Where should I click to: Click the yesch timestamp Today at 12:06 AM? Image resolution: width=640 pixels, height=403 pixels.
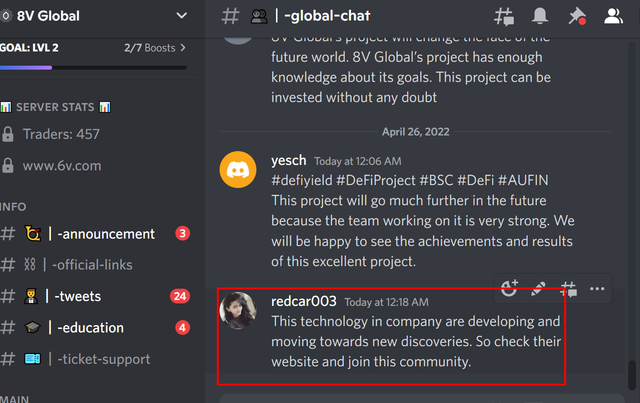[x=358, y=161]
